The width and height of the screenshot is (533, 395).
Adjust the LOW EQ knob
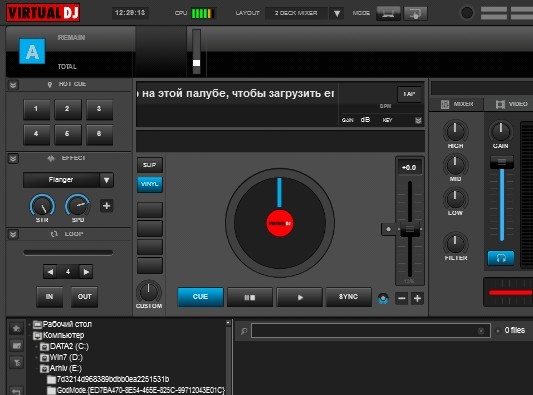click(455, 199)
